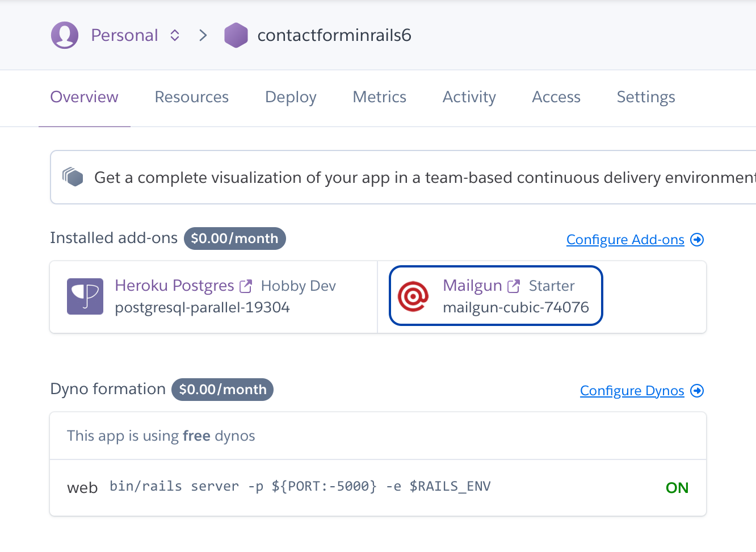Select the Settings tab

pos(646,97)
